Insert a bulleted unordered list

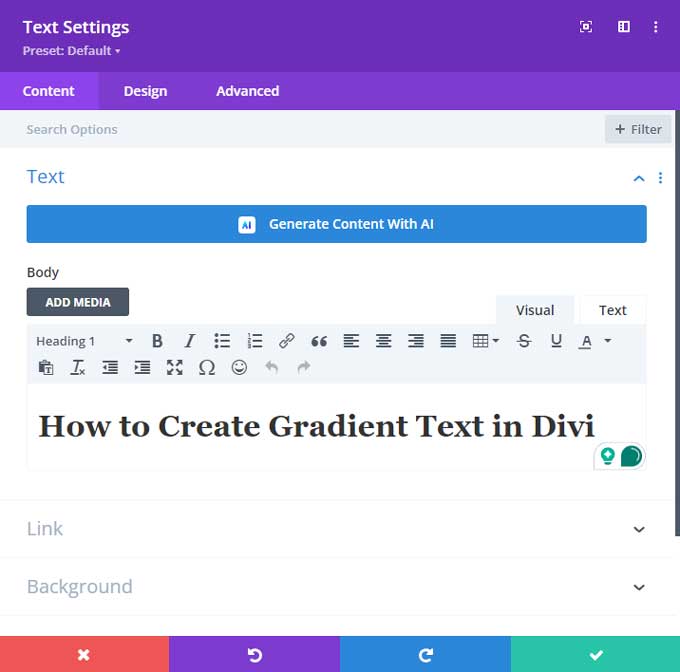tap(222, 341)
